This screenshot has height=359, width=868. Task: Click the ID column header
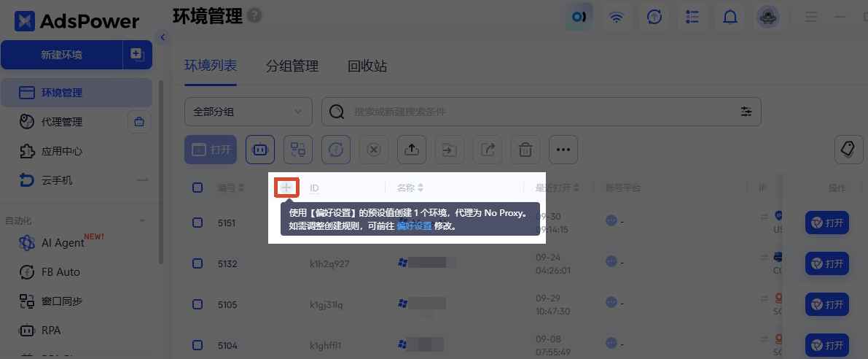(x=314, y=188)
